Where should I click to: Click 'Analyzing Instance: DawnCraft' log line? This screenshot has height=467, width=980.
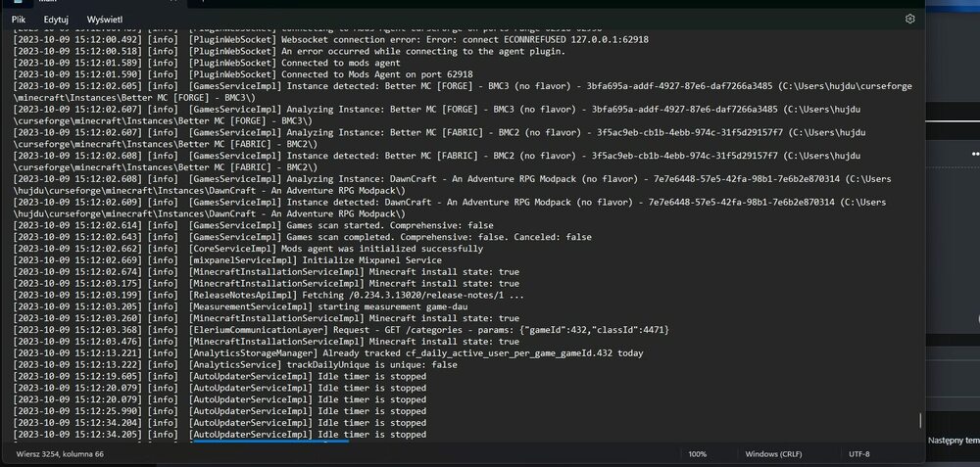(453, 184)
